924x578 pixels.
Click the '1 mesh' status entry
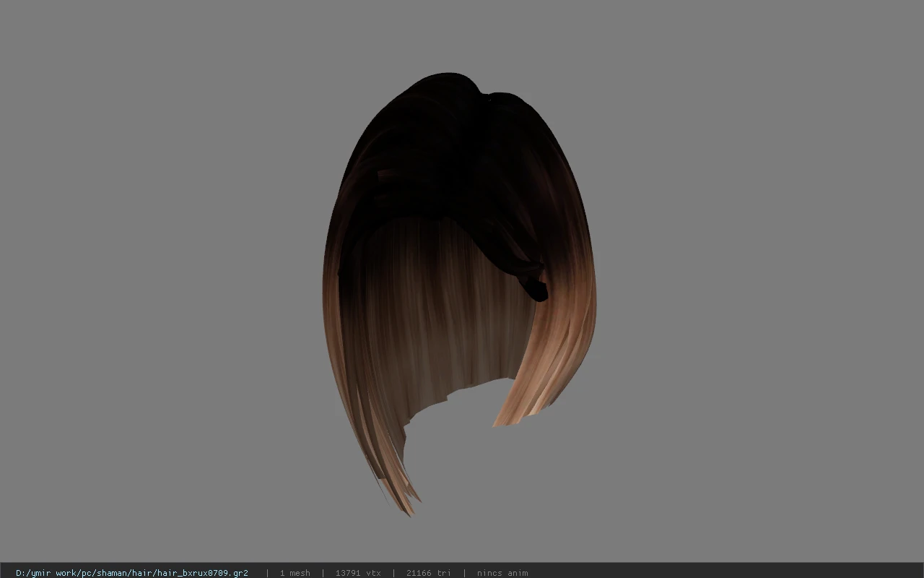pos(295,573)
